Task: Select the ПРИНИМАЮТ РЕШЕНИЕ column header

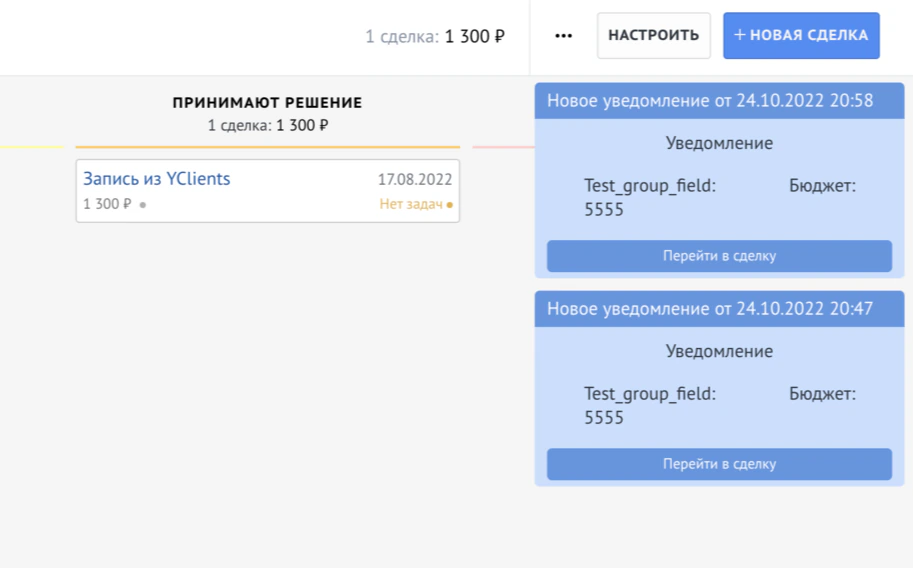Action: coord(267,103)
